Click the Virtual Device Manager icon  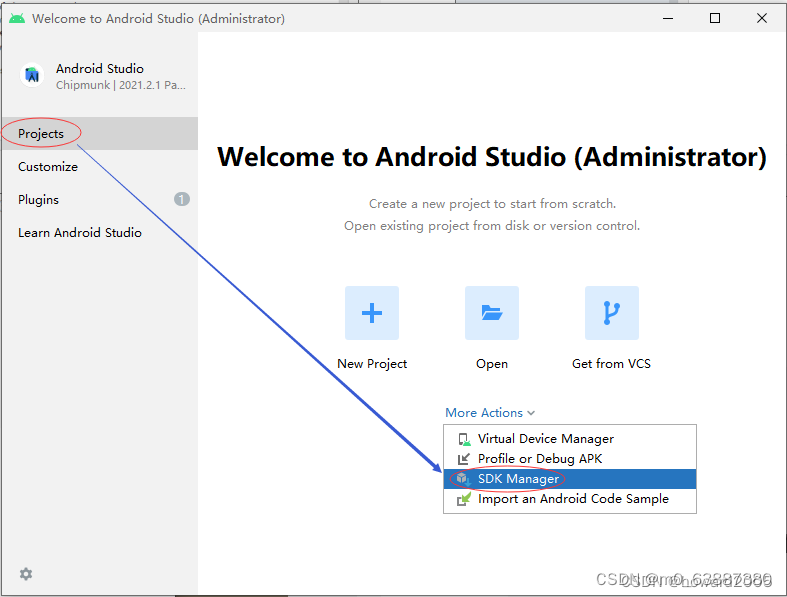[x=464, y=439]
